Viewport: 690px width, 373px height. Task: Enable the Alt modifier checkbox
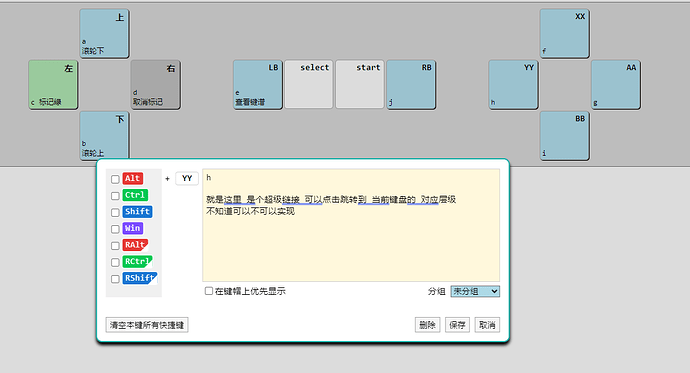(115, 179)
